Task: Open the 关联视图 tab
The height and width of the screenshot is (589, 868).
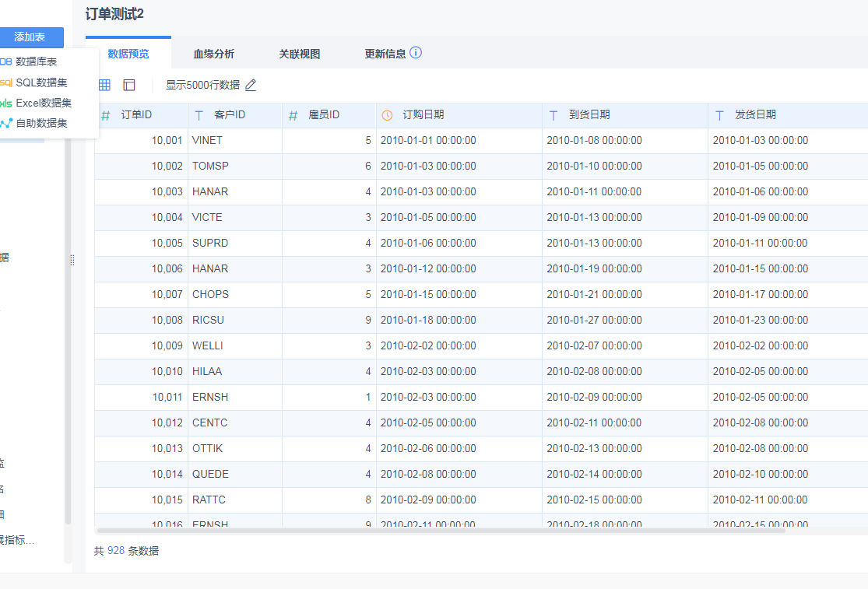Action: point(300,54)
